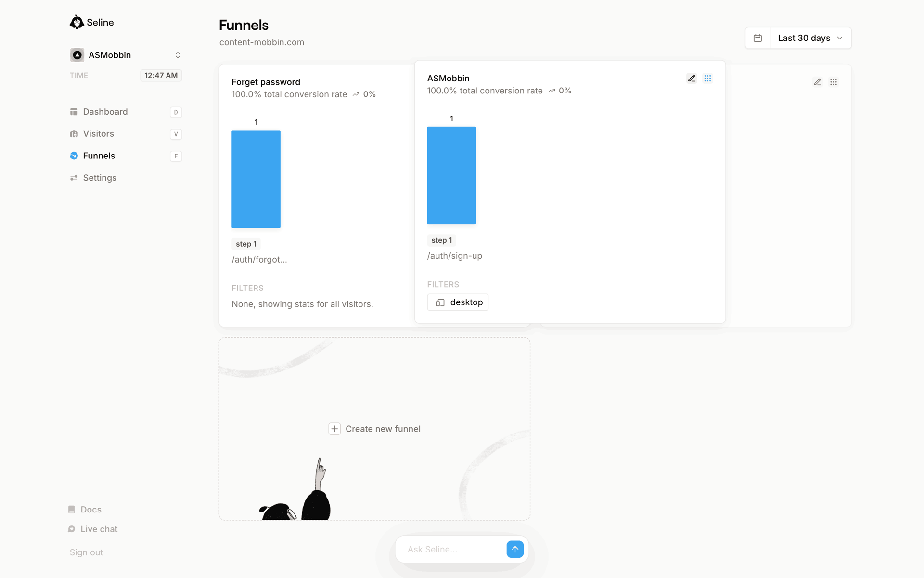924x578 pixels.
Task: Click the ASMobbin funnel blue grid handle
Action: tap(707, 79)
